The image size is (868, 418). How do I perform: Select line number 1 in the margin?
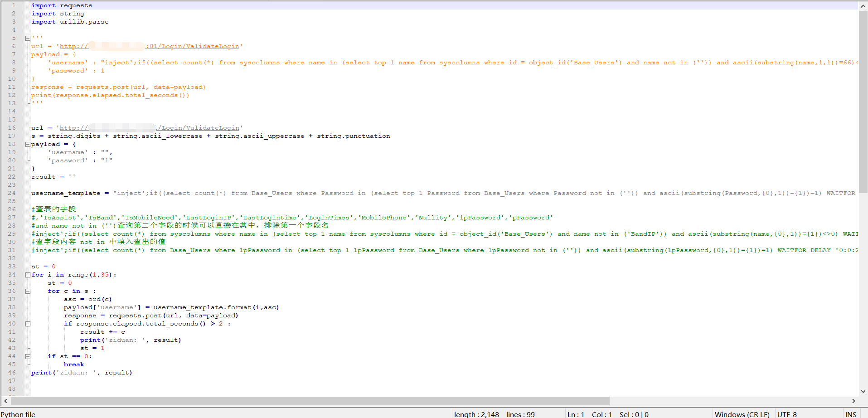pos(14,5)
